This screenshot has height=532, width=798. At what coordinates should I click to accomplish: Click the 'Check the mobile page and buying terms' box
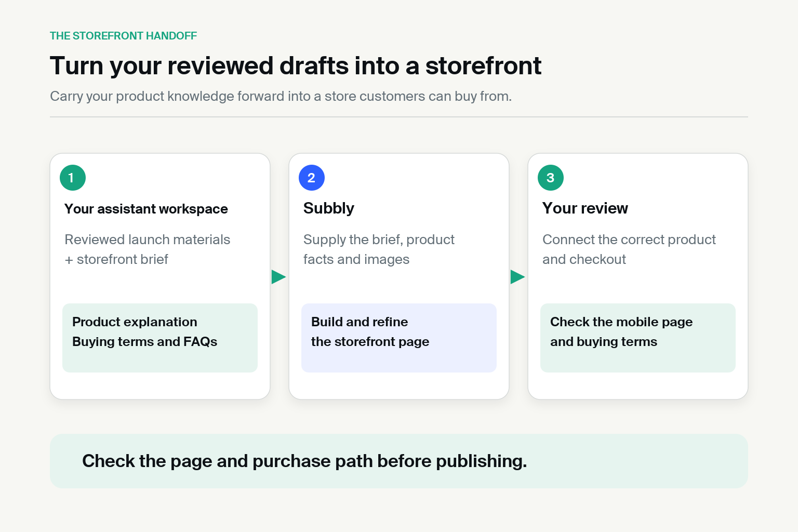[638, 338]
